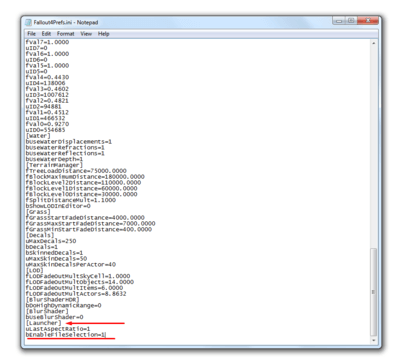
Task: Click the [LOD] section header
Action: 34,270
